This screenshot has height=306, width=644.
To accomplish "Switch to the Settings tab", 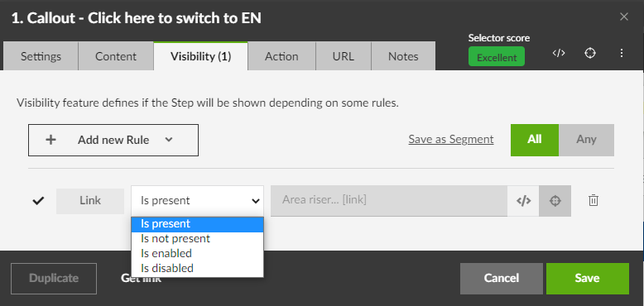I will coord(41,56).
